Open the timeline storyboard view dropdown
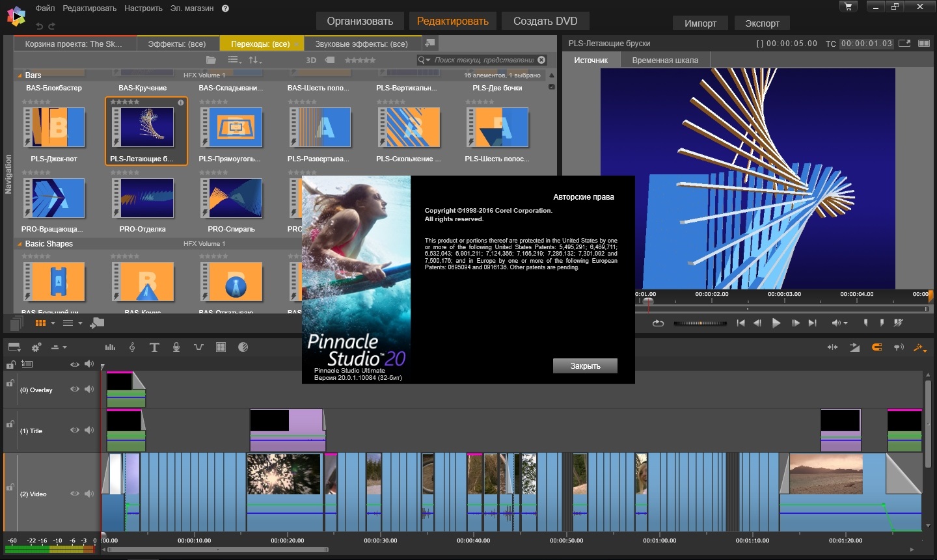The image size is (937, 560). [x=15, y=347]
